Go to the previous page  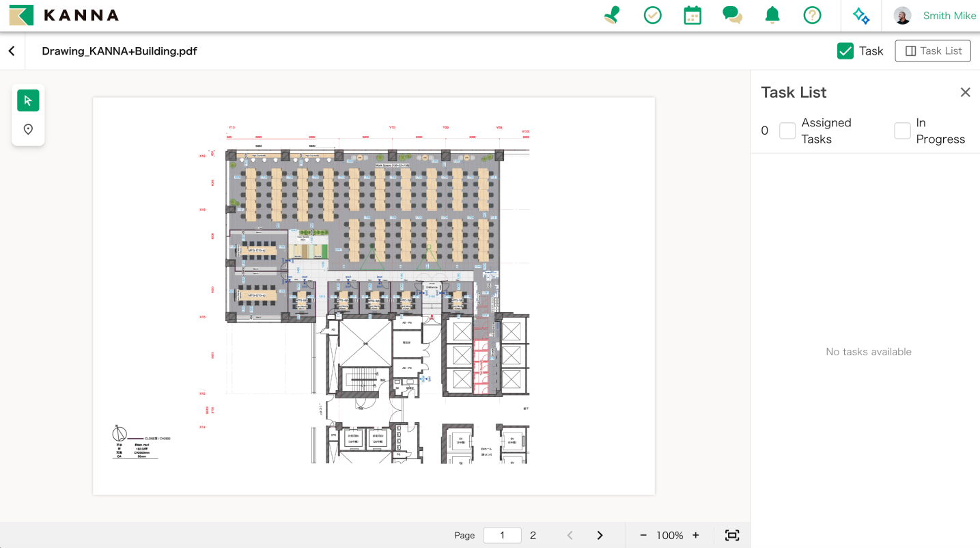(570, 535)
